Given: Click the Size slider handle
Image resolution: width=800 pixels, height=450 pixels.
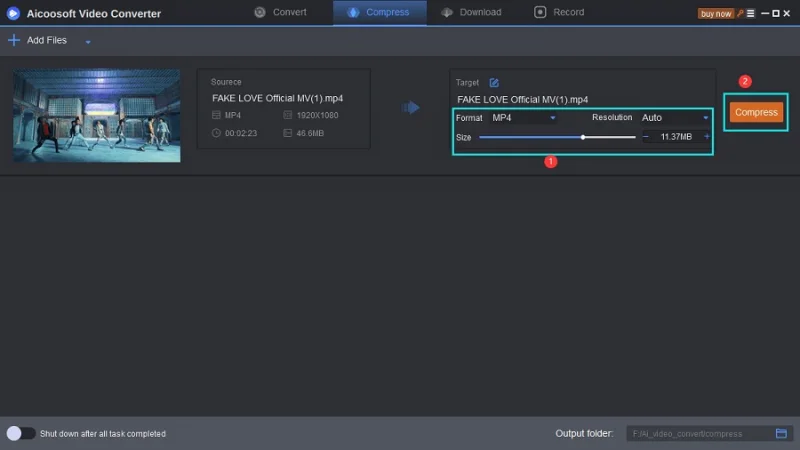Looking at the screenshot, I should 583,137.
